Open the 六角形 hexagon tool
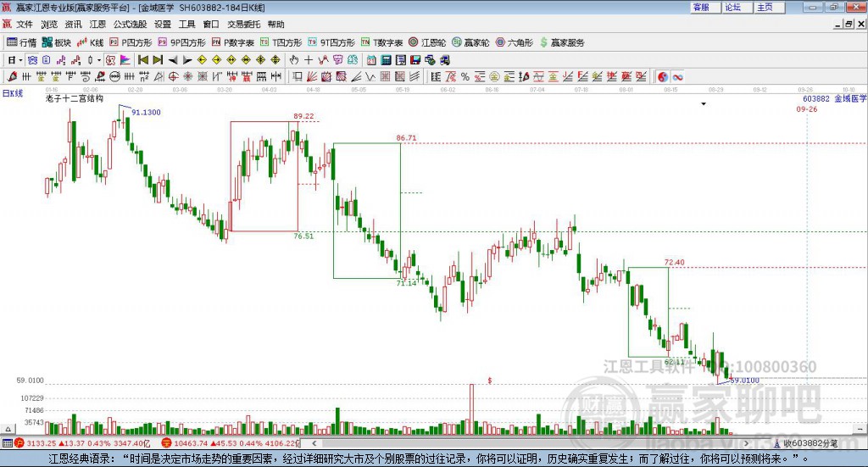The image size is (868, 467). tap(515, 42)
